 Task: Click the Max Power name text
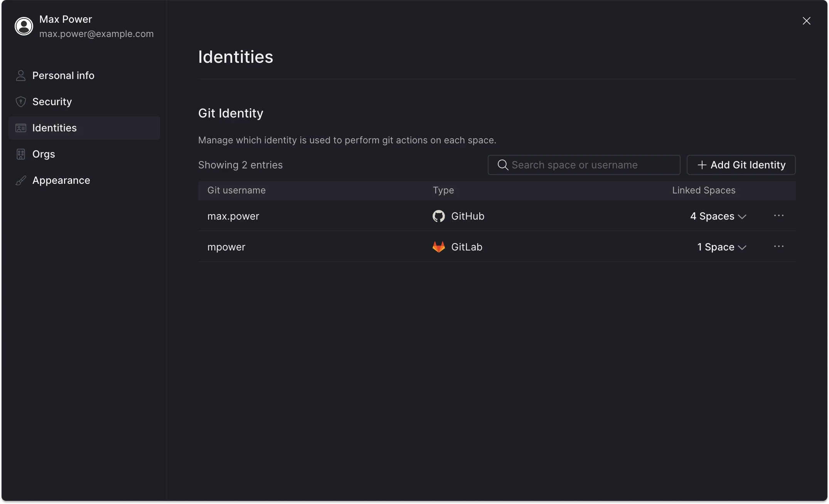tap(66, 19)
